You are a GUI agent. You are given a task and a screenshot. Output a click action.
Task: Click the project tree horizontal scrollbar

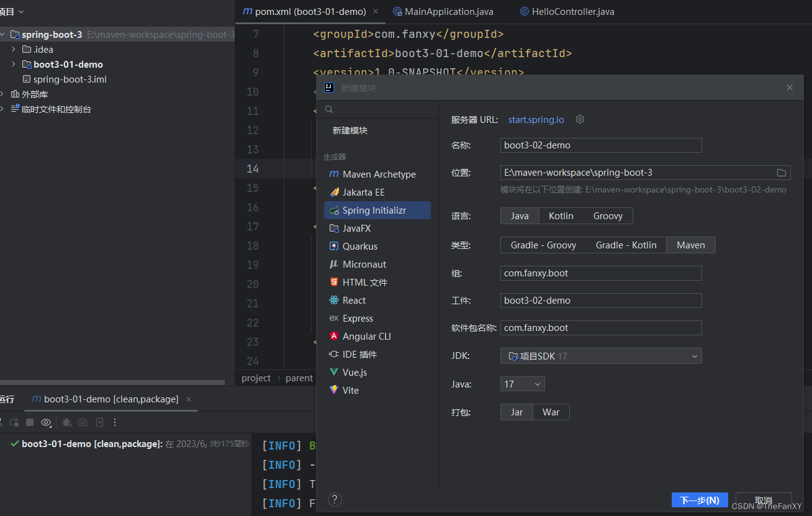(x=112, y=382)
